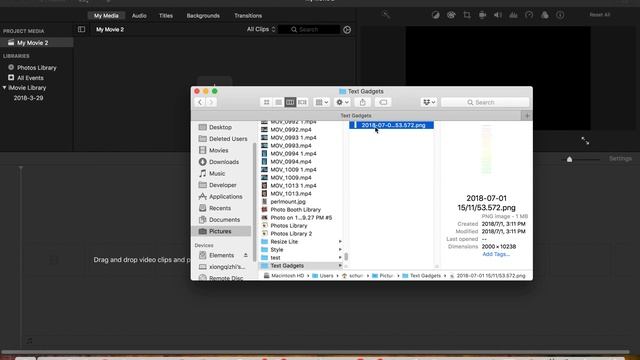Image resolution: width=640 pixels, height=360 pixels.
Task: Eject the Elements drive
Action: pyautogui.click(x=246, y=255)
